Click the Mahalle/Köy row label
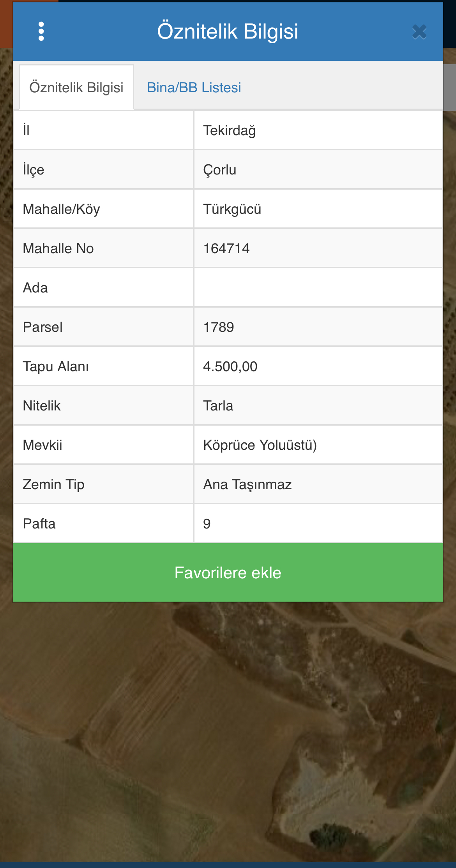The height and width of the screenshot is (868, 456). coord(62,209)
